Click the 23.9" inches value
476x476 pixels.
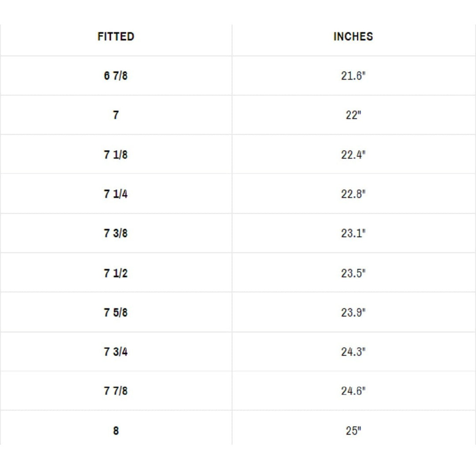(353, 312)
